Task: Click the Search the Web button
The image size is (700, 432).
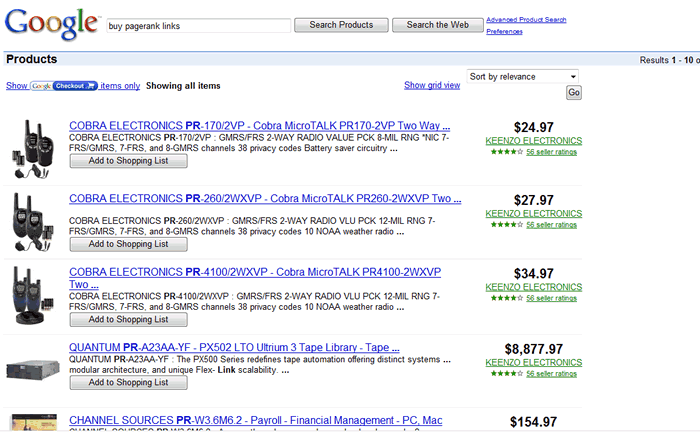Action: coord(438,25)
